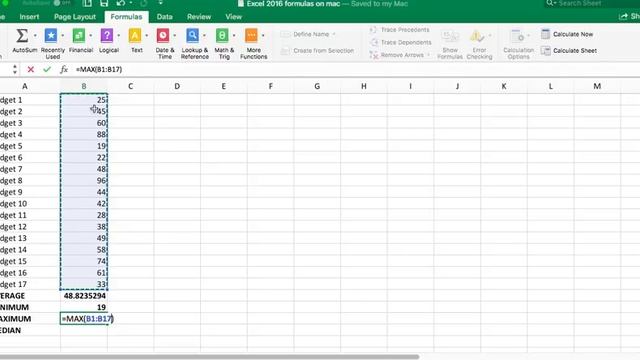Expand the Date & Time dropdown arrow
This screenshot has width=640, height=360.
click(175, 36)
